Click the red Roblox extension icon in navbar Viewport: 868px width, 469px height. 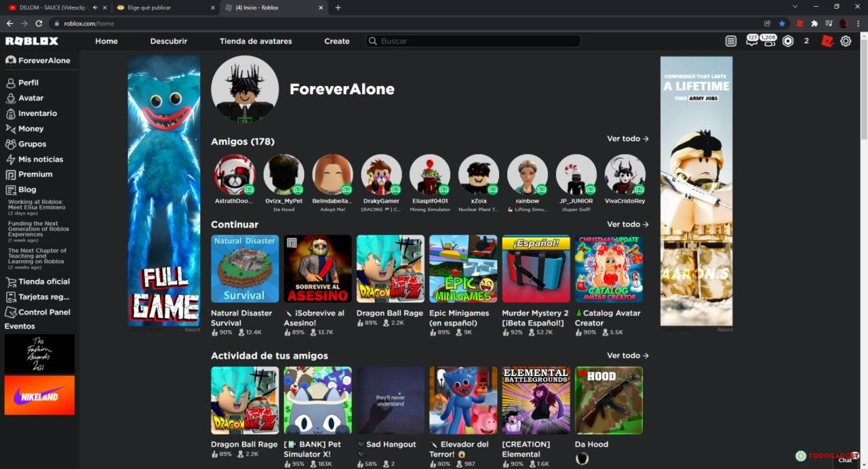point(827,41)
